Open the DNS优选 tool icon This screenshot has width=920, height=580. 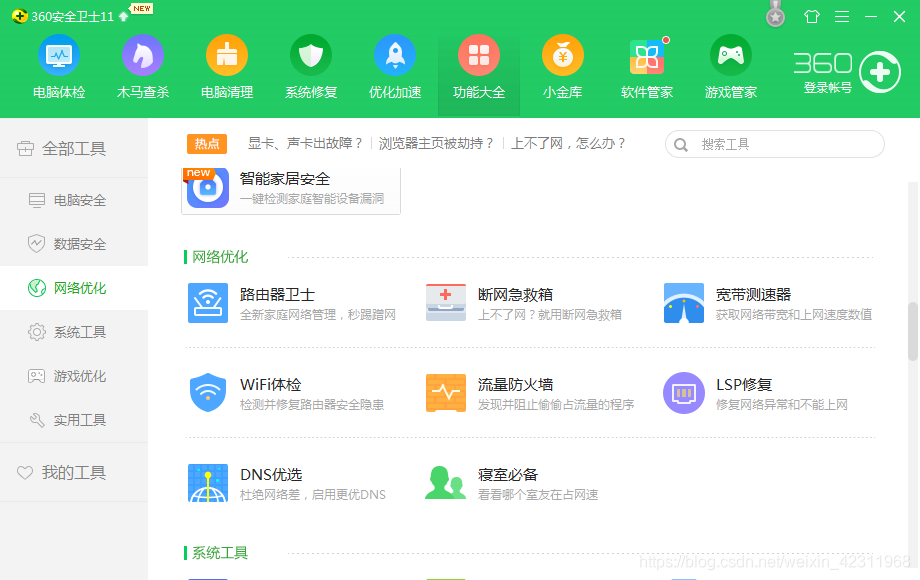(x=208, y=483)
